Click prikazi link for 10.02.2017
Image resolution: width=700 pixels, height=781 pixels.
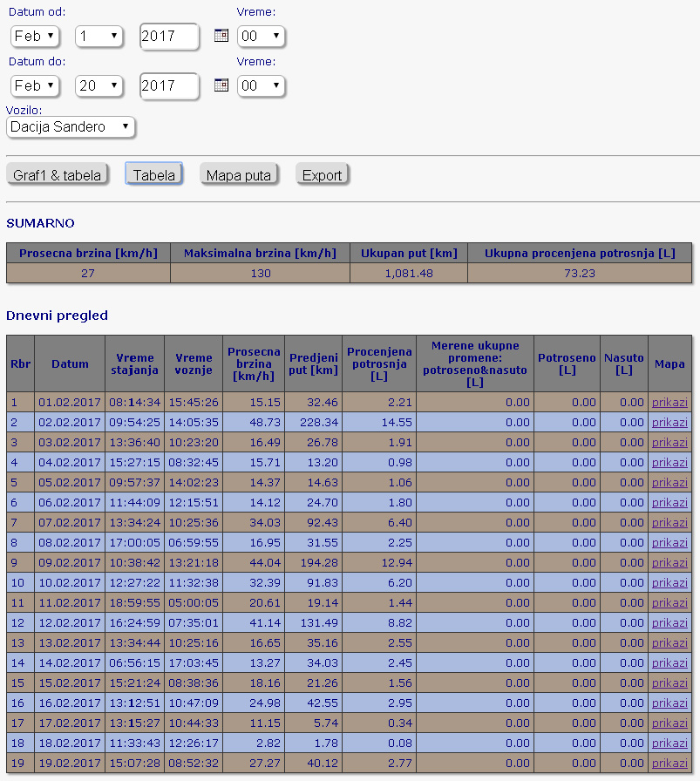669,582
